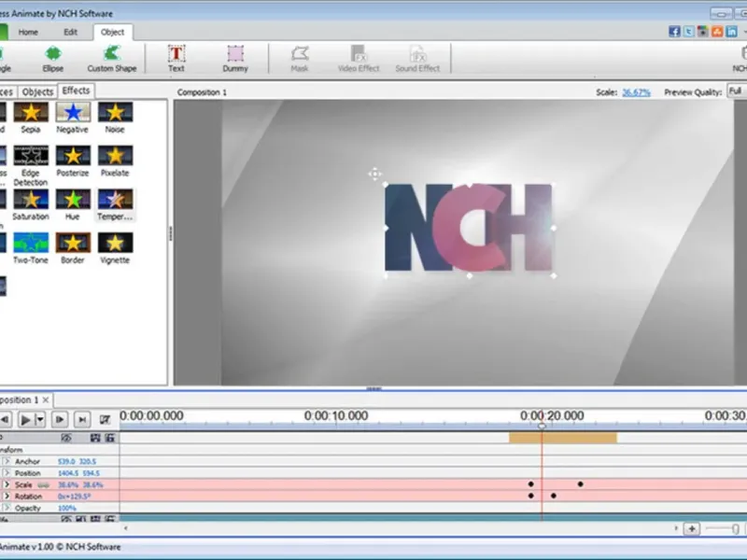Open the Object ribbon tab
Viewport: 747px width, 560px height.
coord(112,32)
